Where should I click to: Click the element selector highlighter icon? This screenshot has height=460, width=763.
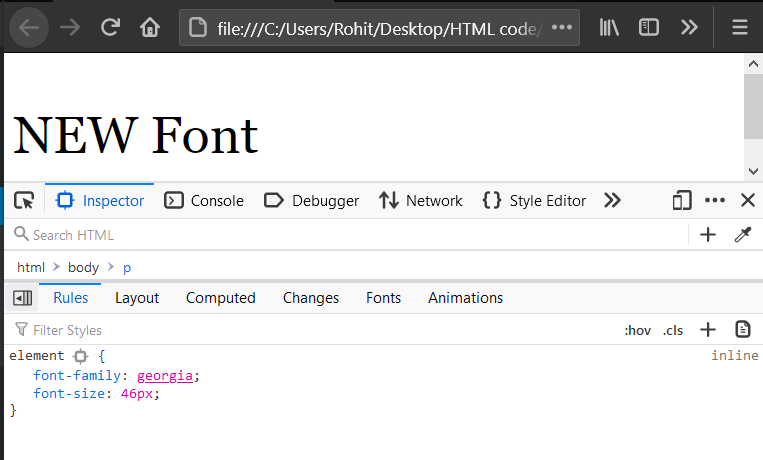pyautogui.click(x=81, y=356)
